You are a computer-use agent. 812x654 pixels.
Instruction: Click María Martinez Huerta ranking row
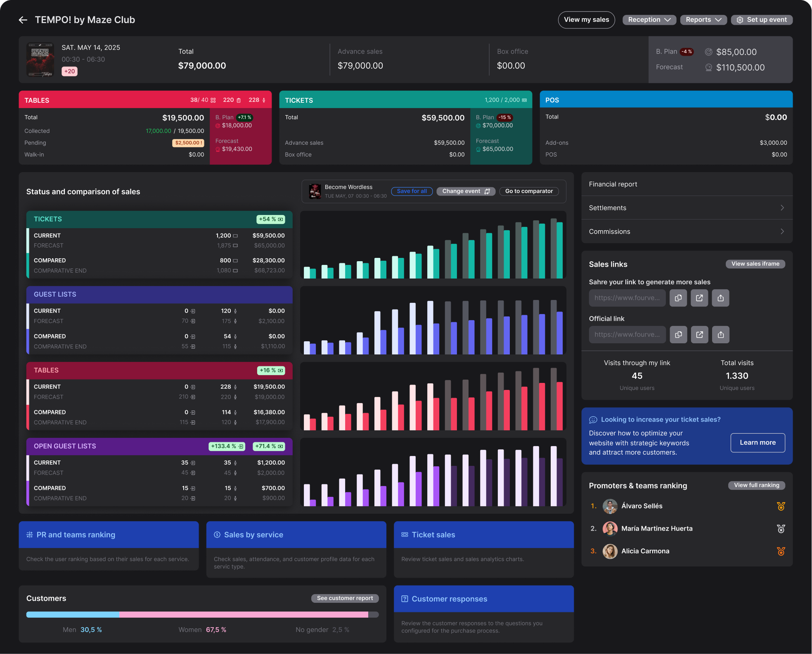point(687,529)
